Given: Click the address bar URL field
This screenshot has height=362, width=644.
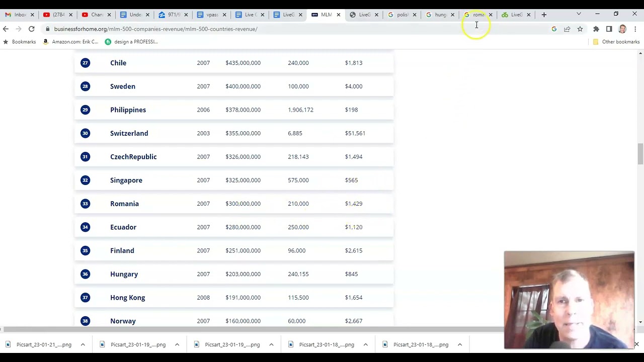Looking at the screenshot, I should (297, 29).
